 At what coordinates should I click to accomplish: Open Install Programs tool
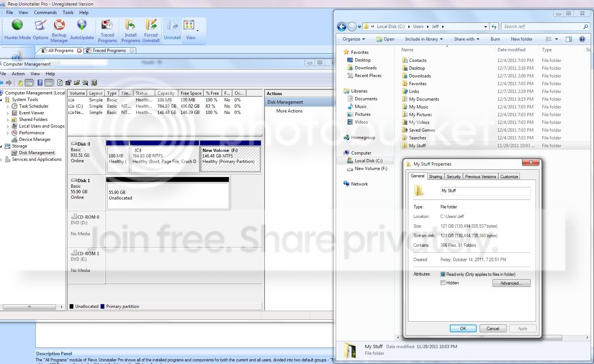[x=131, y=31]
